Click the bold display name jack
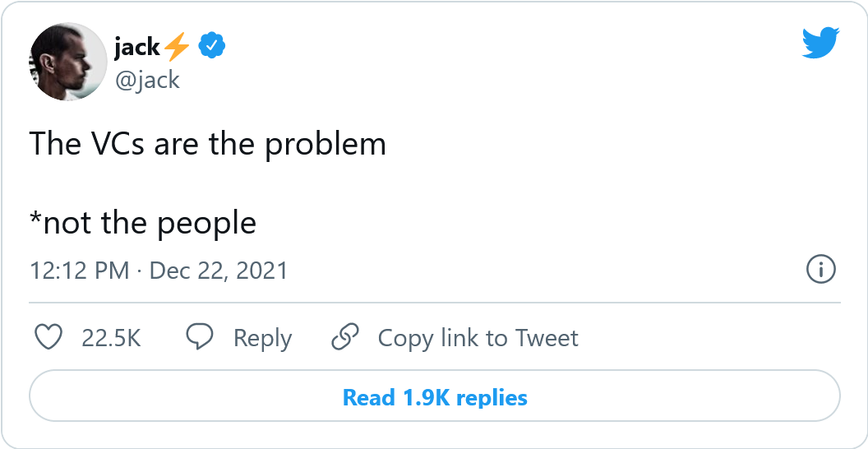The image size is (868, 449). (x=136, y=48)
